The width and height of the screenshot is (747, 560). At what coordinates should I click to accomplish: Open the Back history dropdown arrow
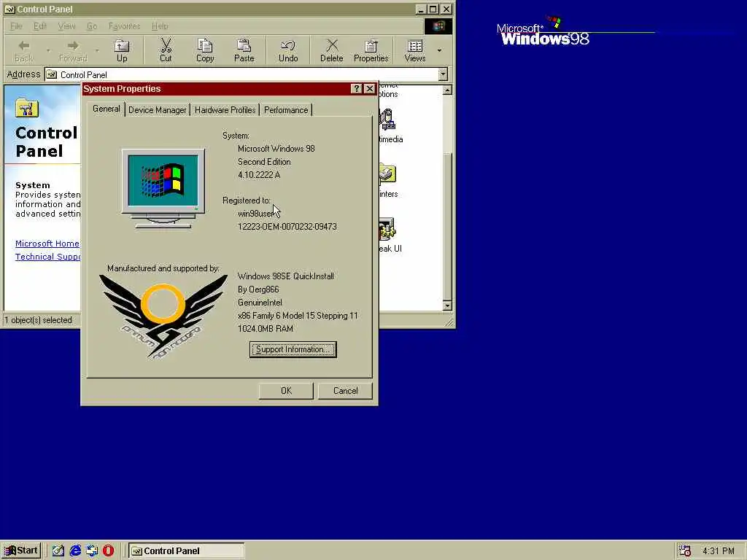47,50
